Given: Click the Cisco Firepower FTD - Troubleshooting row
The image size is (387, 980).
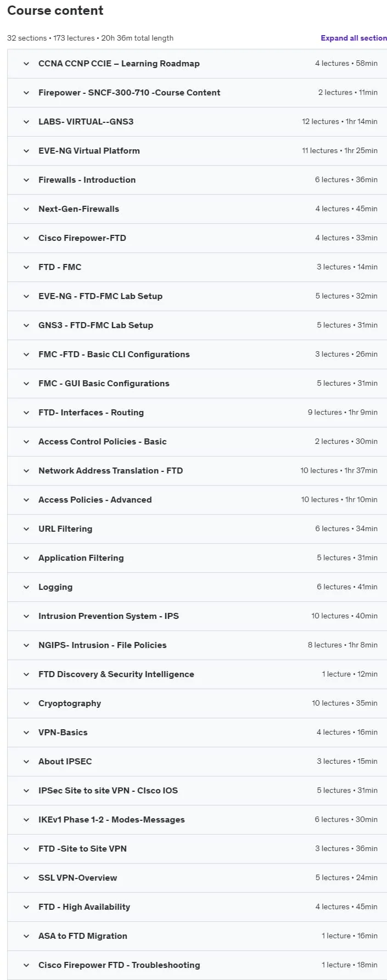Looking at the screenshot, I should coord(197,965).
